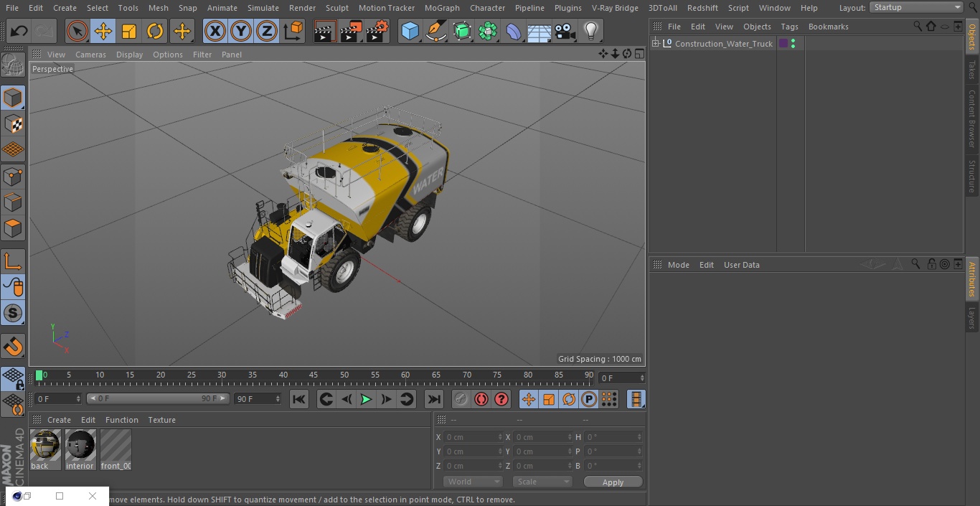Open the Layout dropdown showing Startup
The height and width of the screenshot is (506, 980).
[x=916, y=7]
